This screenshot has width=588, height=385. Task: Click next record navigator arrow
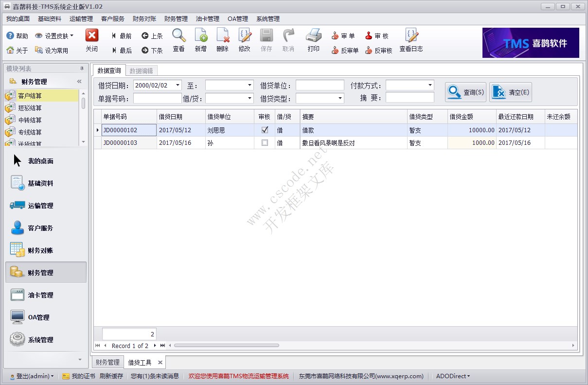click(x=155, y=346)
